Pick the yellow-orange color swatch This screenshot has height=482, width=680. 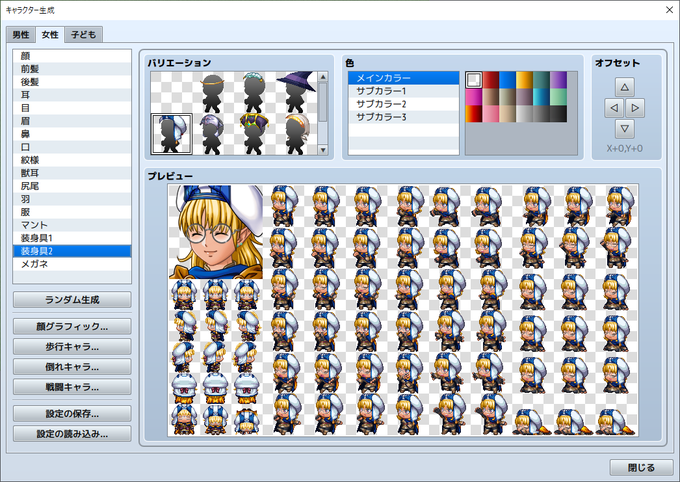524,80
